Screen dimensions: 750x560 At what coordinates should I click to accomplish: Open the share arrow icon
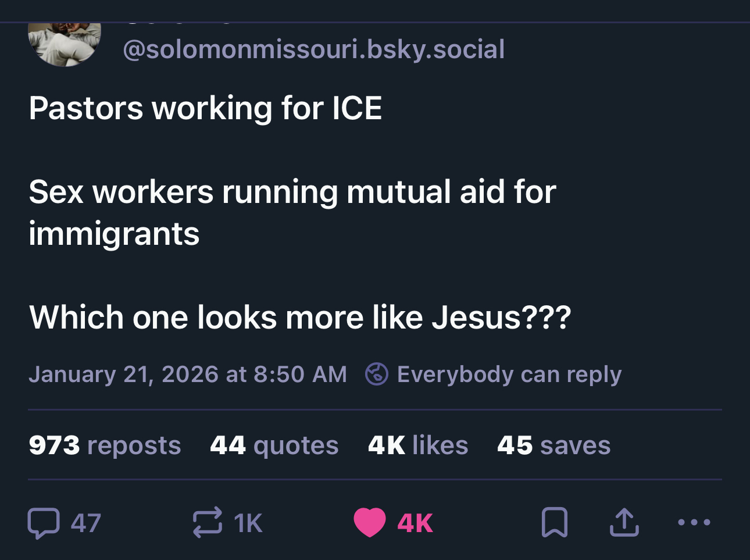point(624,522)
